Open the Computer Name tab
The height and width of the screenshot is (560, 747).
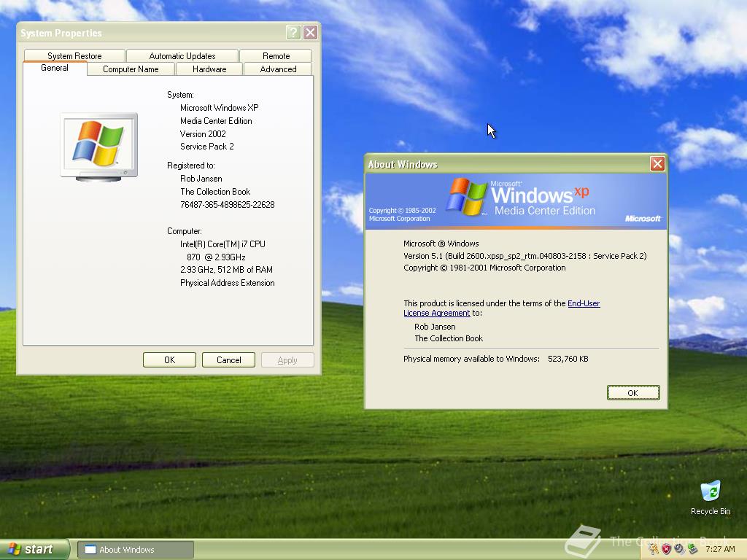131,69
